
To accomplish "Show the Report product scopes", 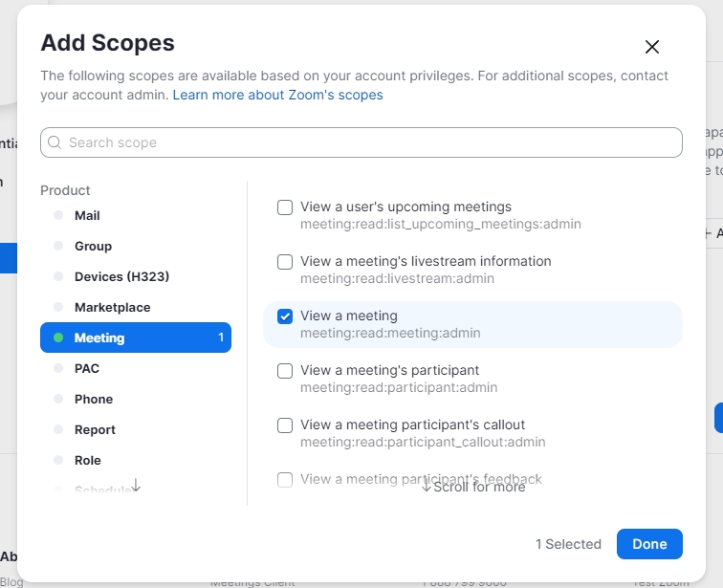I will 95,429.
